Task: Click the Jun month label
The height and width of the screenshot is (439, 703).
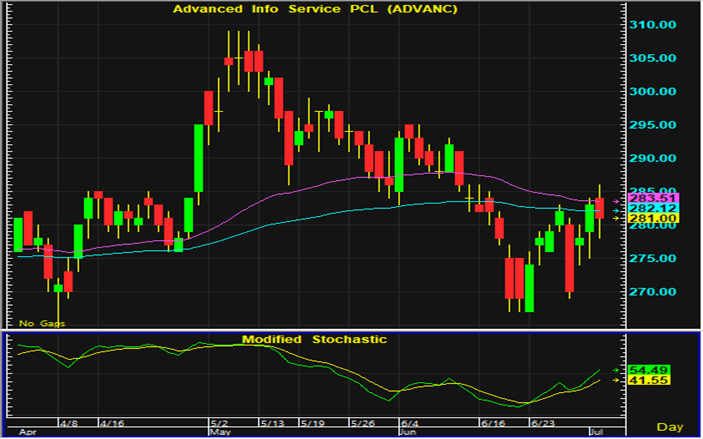Action: (x=410, y=433)
